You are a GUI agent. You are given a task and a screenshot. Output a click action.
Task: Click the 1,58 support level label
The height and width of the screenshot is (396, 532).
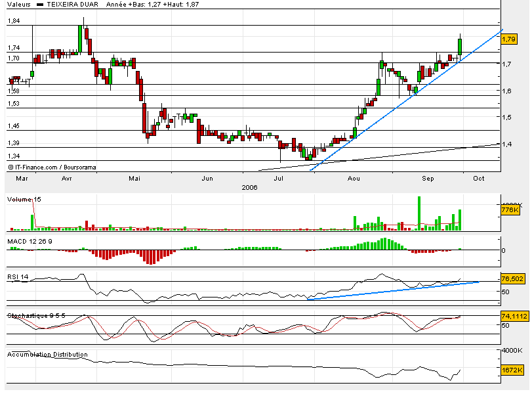(14, 91)
